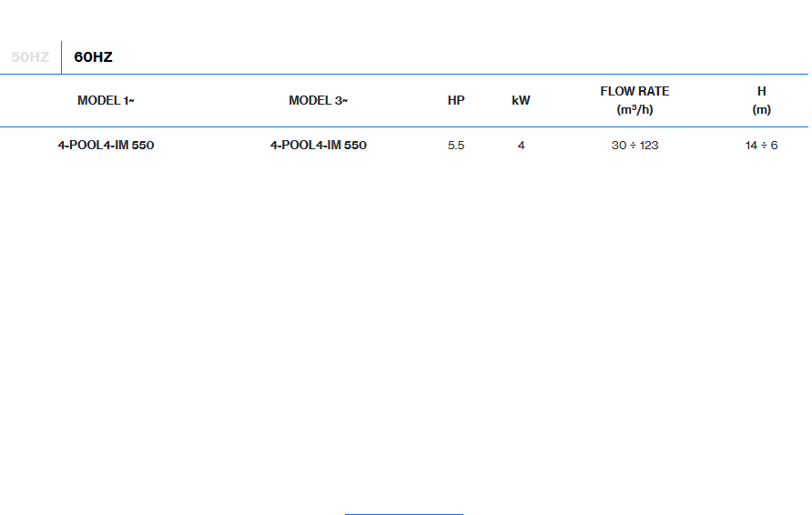812x515 pixels.
Task: Select the 60HZ tab
Action: (93, 57)
